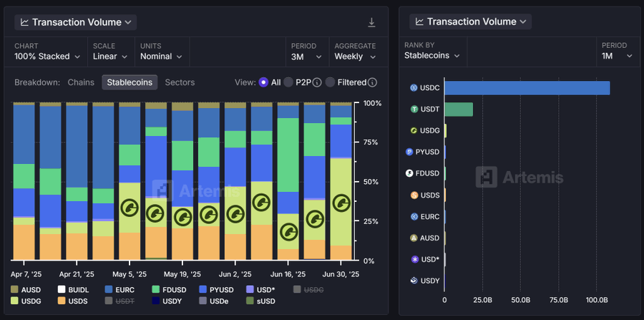Click the PYUSD coin icon in ranking
Screen dimensions: 644x320
pyautogui.click(x=409, y=152)
